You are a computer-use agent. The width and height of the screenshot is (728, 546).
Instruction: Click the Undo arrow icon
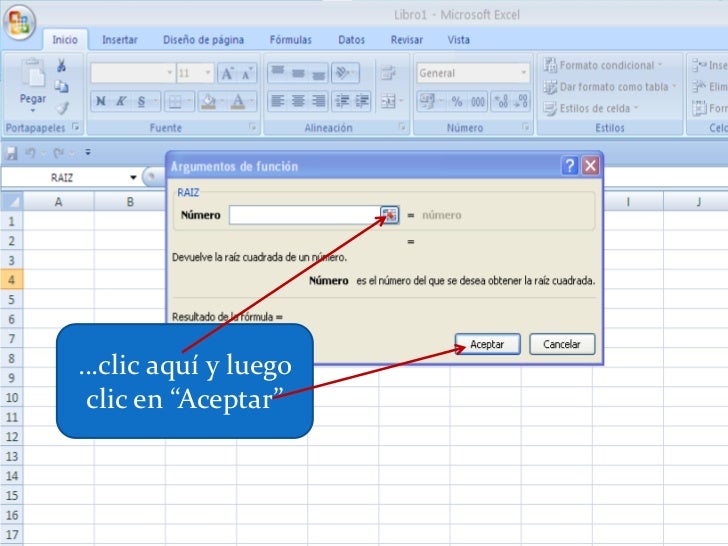(x=31, y=153)
